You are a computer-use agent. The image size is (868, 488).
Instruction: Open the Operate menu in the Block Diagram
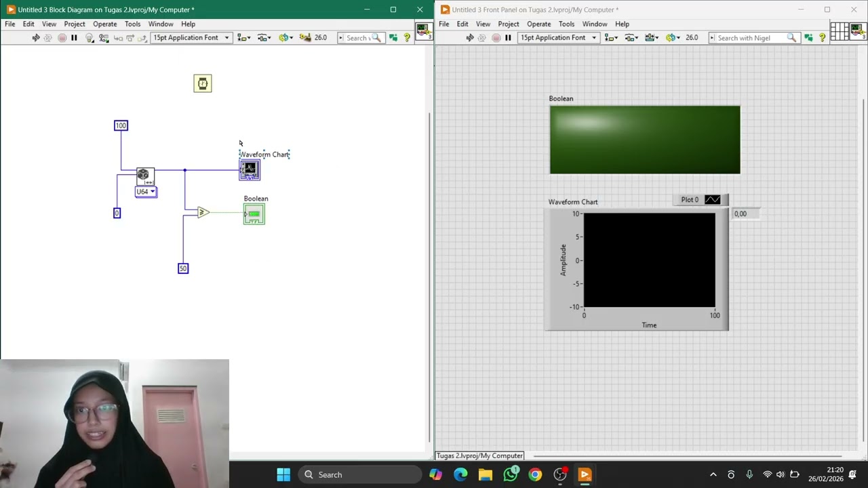(x=104, y=24)
